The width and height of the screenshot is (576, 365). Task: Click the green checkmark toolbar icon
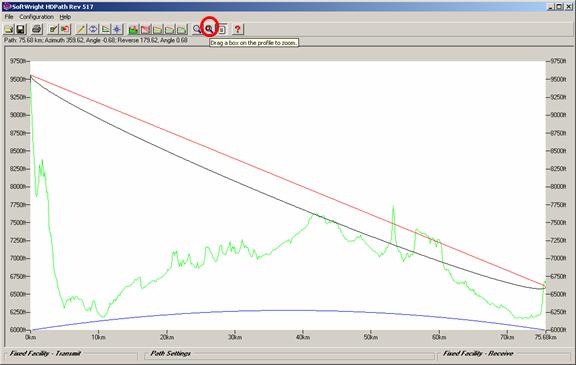[53, 29]
